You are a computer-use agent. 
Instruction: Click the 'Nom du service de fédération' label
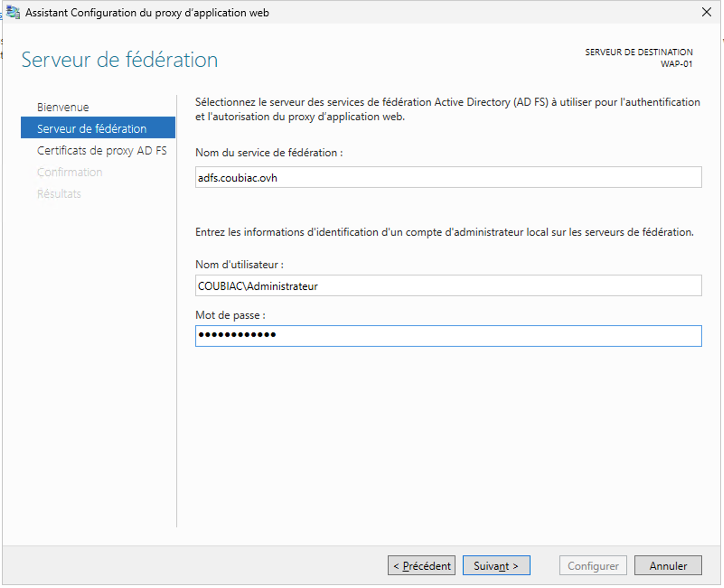click(x=269, y=153)
